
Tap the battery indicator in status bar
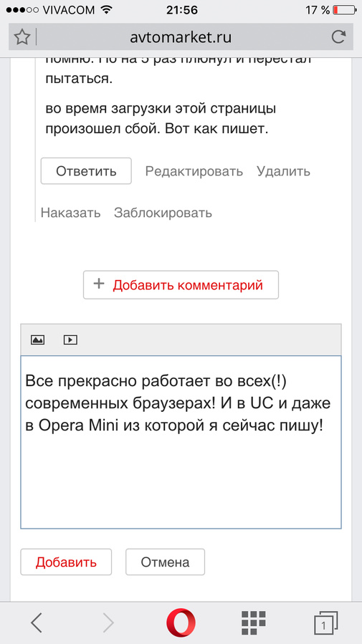(x=344, y=10)
